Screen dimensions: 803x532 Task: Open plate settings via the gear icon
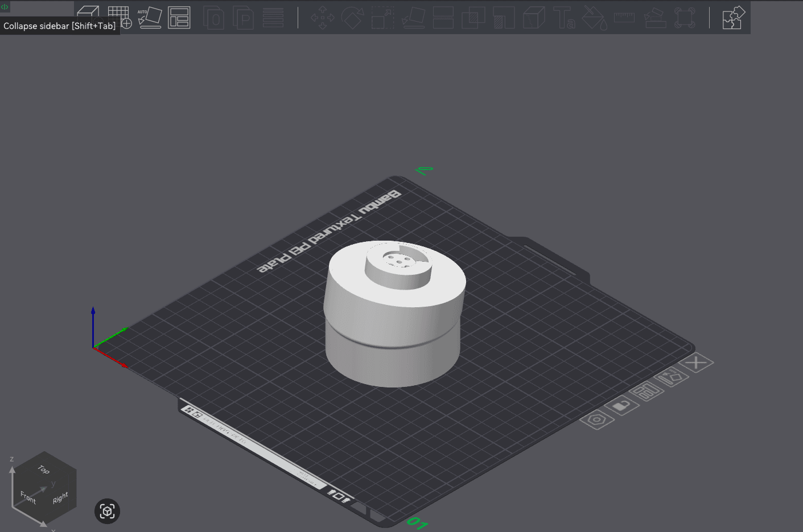coord(596,419)
